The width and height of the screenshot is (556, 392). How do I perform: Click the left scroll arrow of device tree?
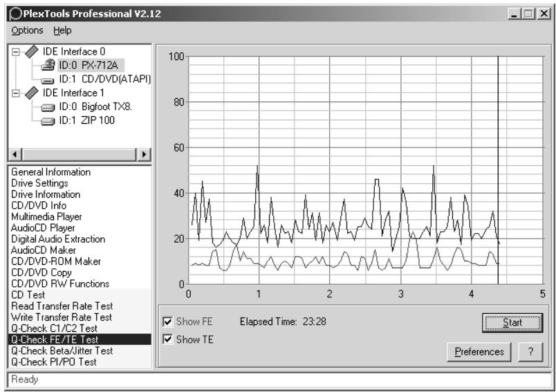(15, 155)
